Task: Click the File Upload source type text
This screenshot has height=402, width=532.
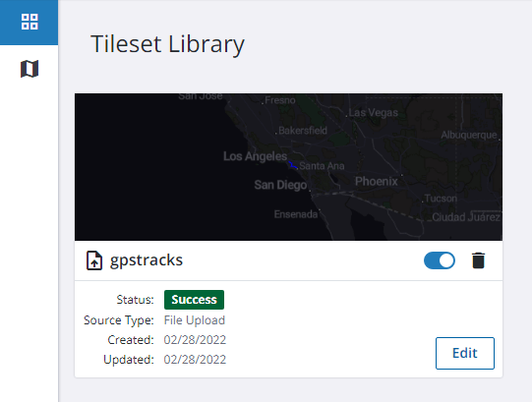Action: (195, 320)
